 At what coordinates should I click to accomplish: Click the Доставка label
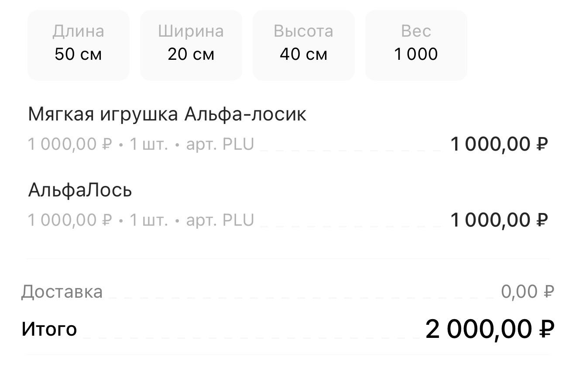[62, 292]
